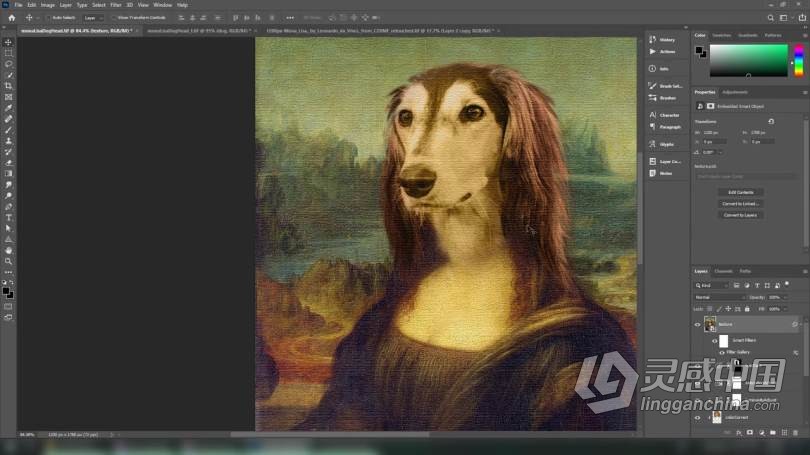Open the Opacity dropdown in Layers

point(785,297)
